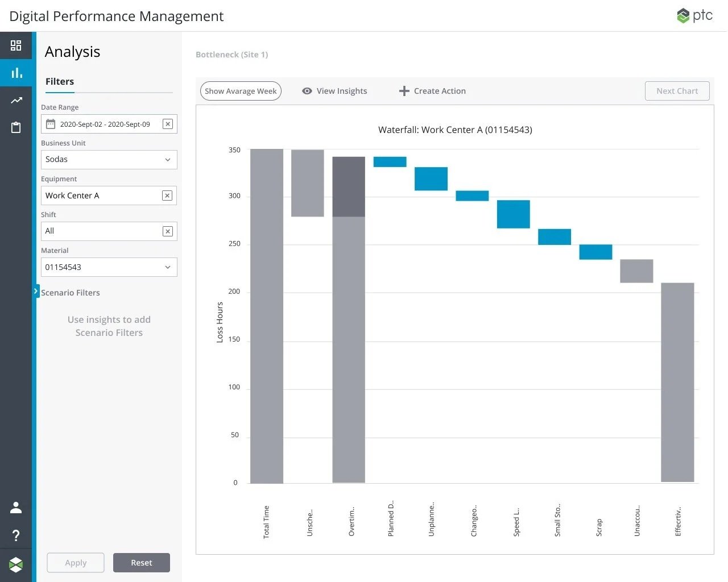
Task: Click the Apply button
Action: click(76, 563)
